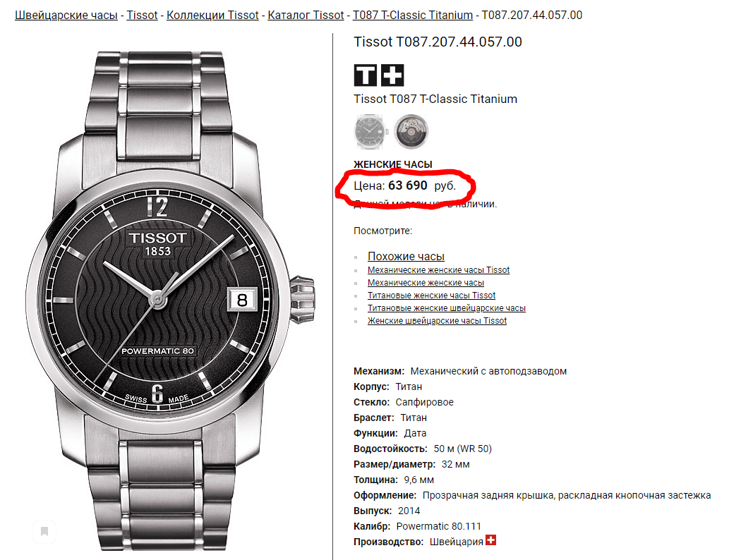Open the Швейцарские часы breadcrumb link

66,16
